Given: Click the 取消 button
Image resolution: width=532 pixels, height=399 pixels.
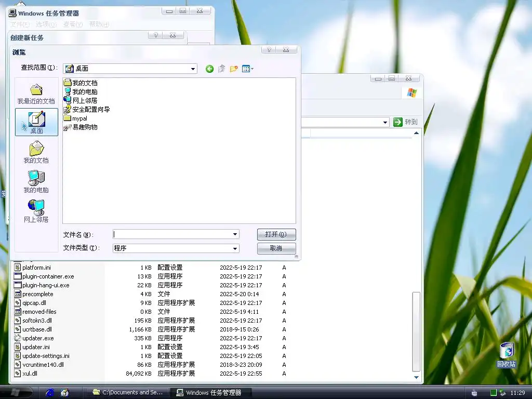Looking at the screenshot, I should tap(276, 248).
